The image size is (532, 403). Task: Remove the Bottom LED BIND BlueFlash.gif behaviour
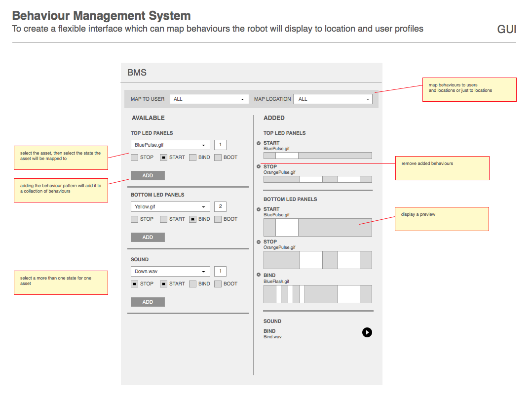point(259,275)
